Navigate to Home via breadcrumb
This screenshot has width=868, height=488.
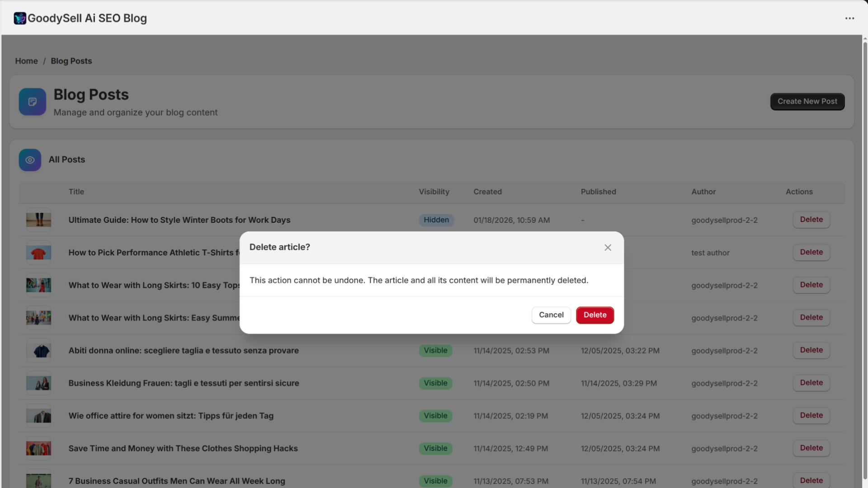point(26,61)
